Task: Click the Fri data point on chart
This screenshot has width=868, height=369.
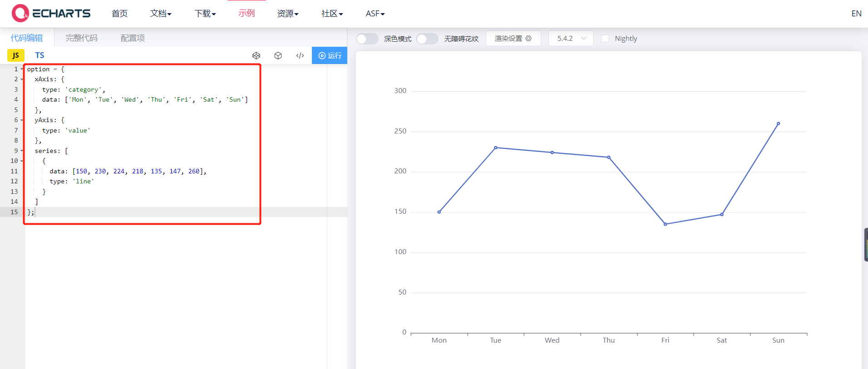Action: [x=665, y=224]
